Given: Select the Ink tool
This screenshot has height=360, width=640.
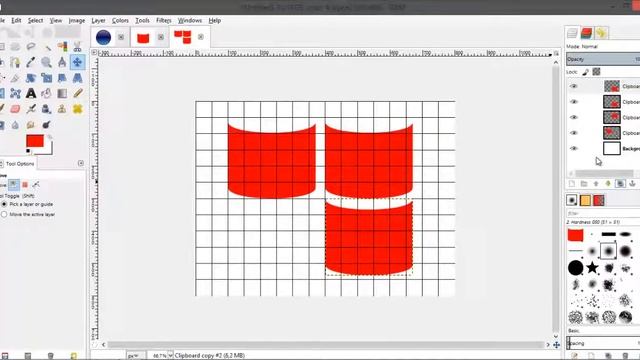Looking at the screenshot, I should click(47, 109).
